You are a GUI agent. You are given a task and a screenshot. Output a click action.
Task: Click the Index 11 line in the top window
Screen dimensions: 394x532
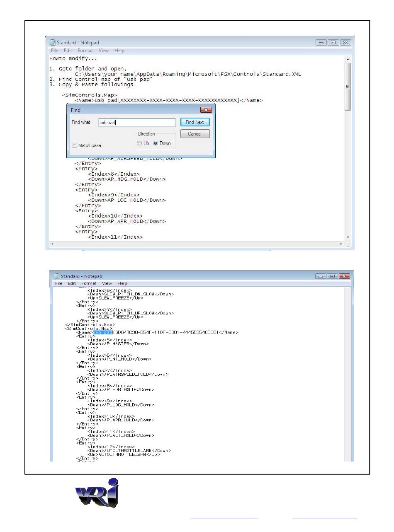115,237
